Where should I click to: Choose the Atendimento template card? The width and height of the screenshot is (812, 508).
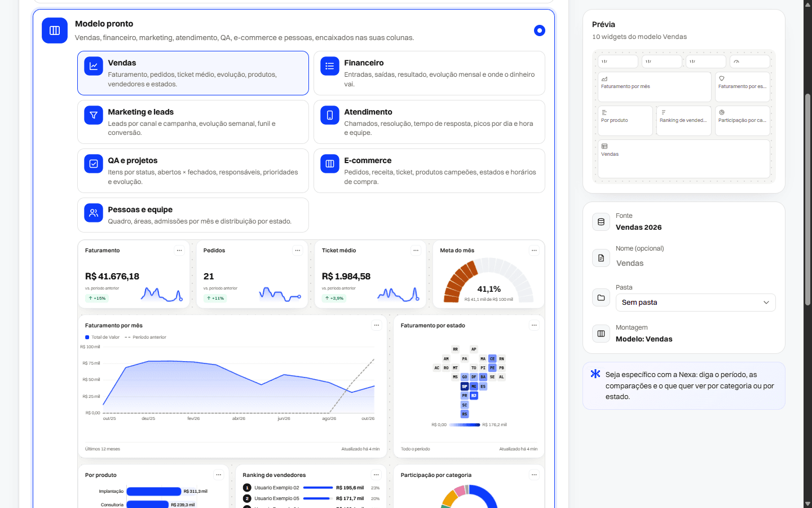tap(429, 122)
